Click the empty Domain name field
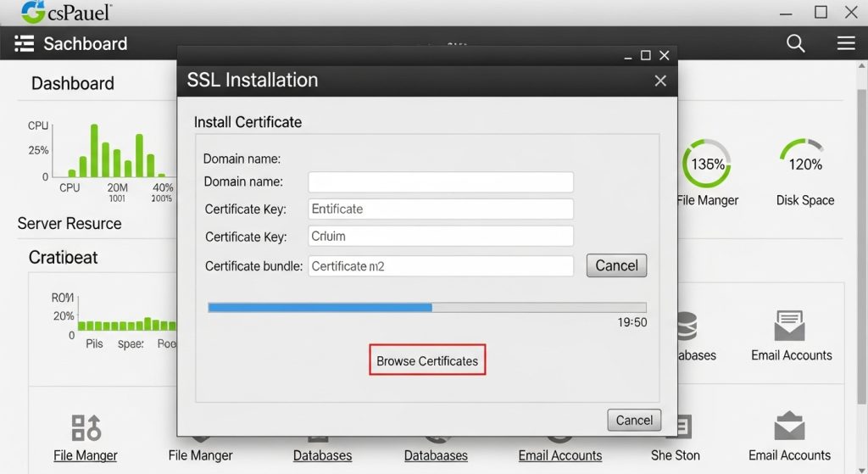The height and width of the screenshot is (474, 868). [441, 181]
